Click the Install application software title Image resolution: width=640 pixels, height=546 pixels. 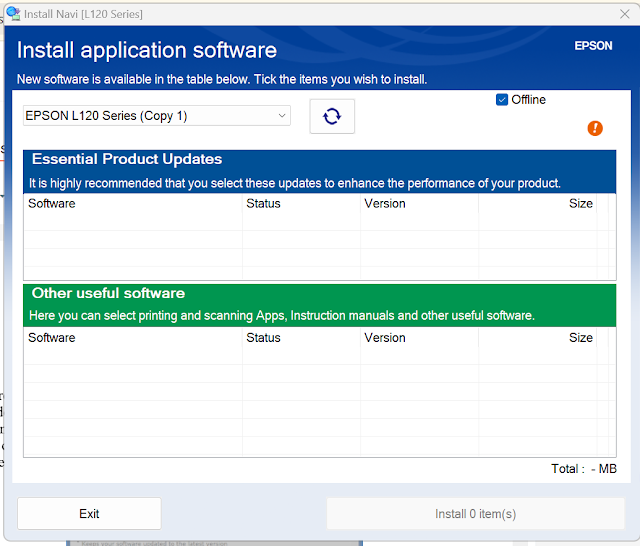(x=147, y=51)
